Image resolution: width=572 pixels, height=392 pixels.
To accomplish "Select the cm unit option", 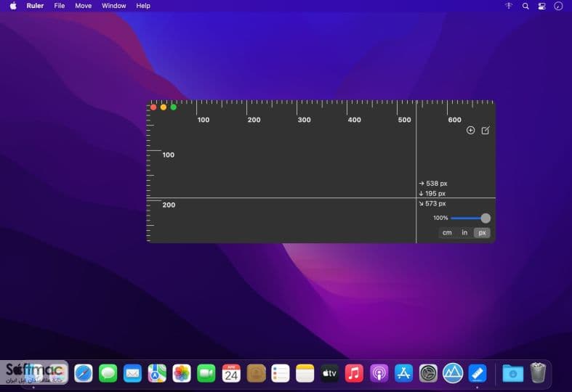I will [447, 232].
